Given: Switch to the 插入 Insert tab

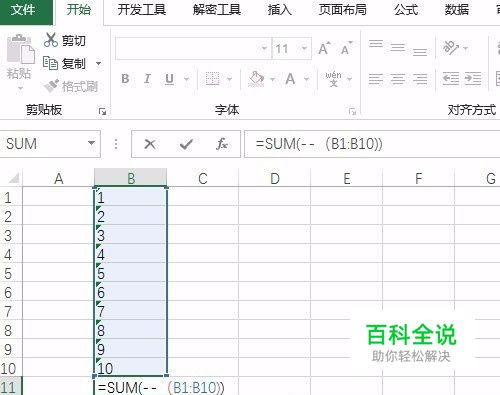Looking at the screenshot, I should click(x=280, y=9).
